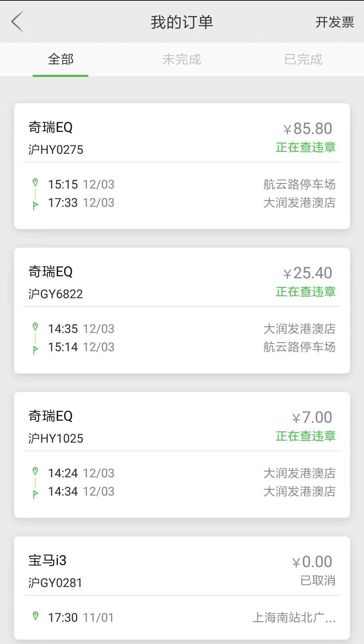
Task: Click return flag icon on 沪HY0275 order
Action: 35,205
